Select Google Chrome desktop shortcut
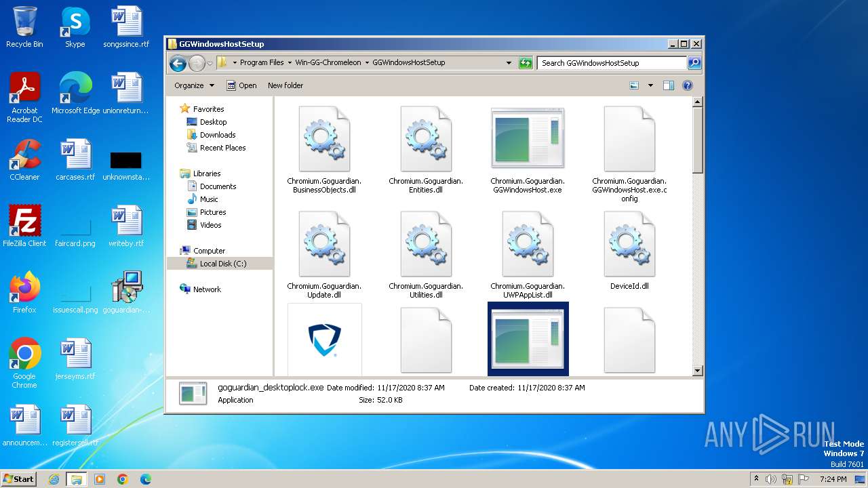The image size is (868, 488). (24, 363)
